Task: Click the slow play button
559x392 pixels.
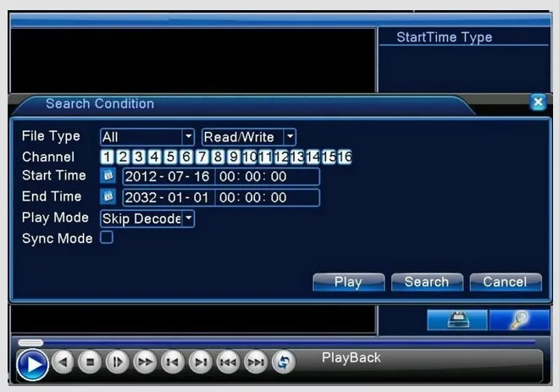Action: [x=117, y=362]
